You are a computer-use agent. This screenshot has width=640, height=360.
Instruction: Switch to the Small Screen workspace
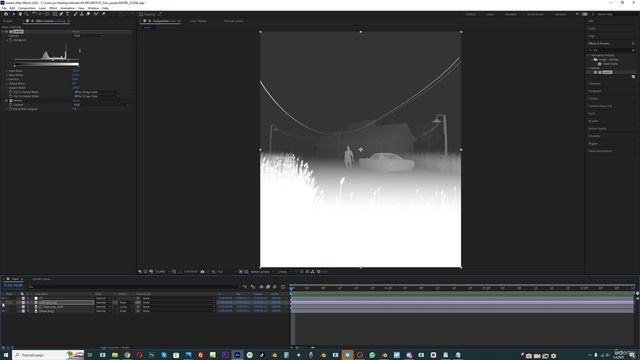point(535,14)
